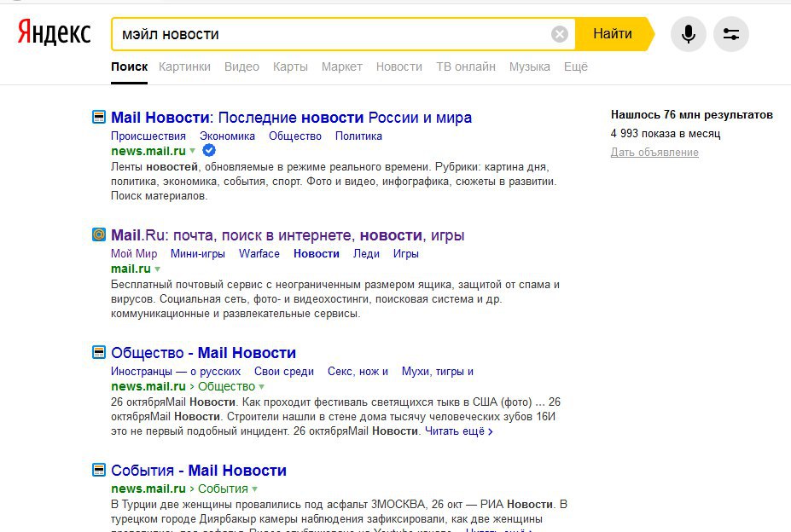Screen dimensions: 791x532
Task: Open ТВ онлайн tab
Action: pyautogui.click(x=466, y=66)
